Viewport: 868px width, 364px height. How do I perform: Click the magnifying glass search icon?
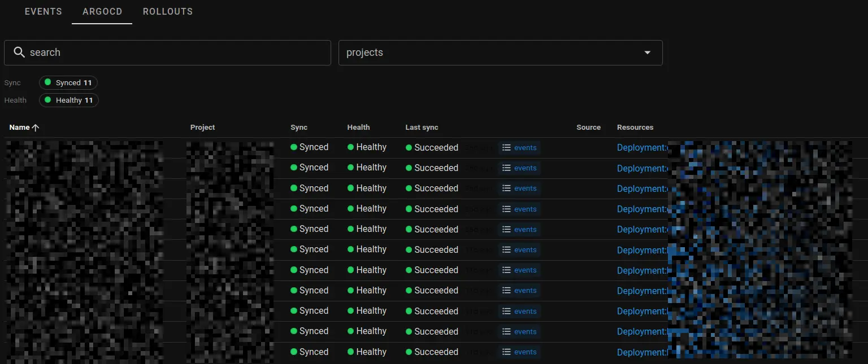click(19, 52)
